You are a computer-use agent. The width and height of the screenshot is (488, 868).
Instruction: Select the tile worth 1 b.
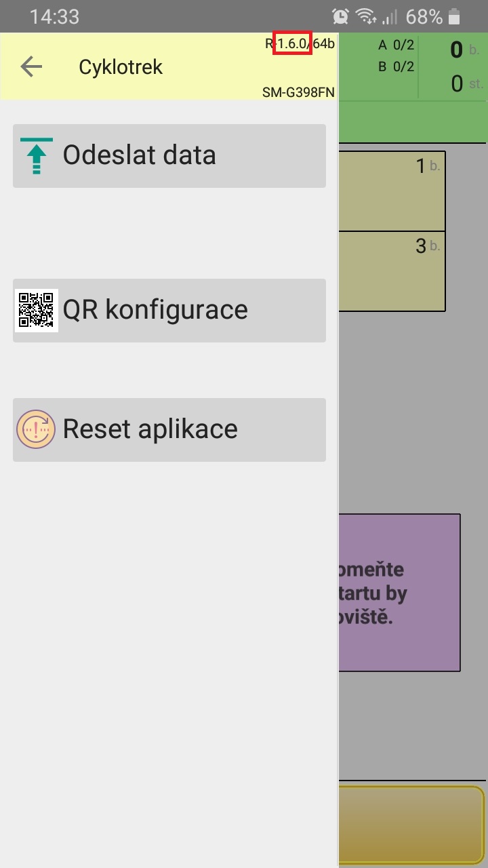click(x=392, y=191)
